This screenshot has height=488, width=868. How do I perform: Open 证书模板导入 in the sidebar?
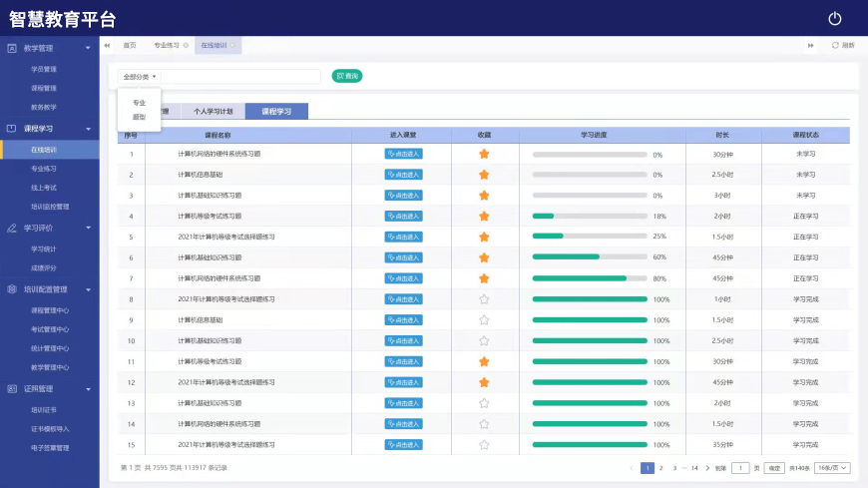50,429
